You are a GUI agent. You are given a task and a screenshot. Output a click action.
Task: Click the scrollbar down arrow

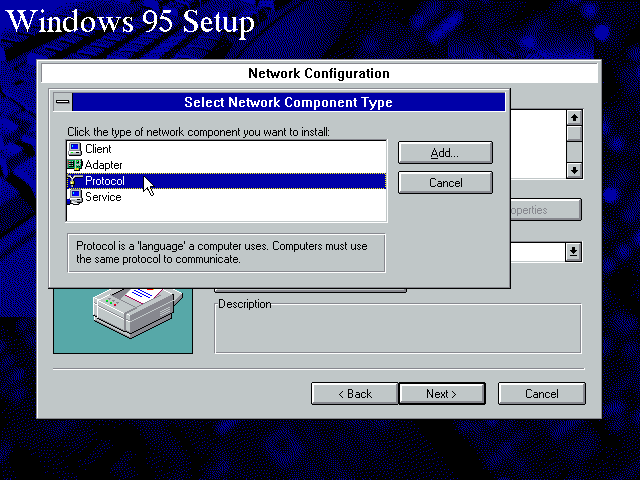point(574,170)
